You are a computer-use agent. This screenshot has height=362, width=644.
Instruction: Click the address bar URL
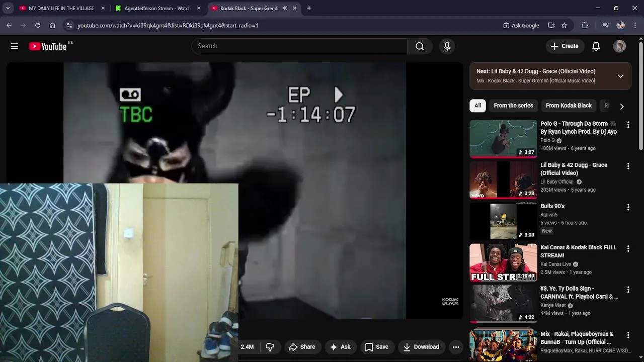(168, 25)
